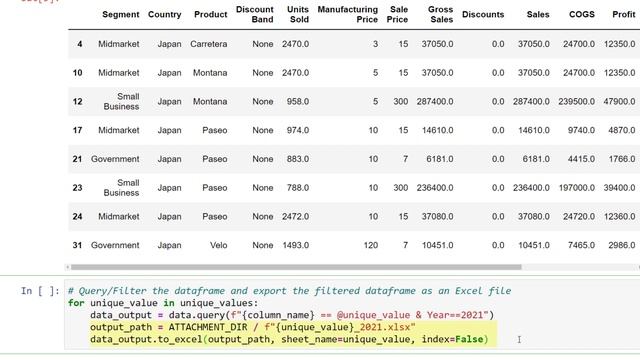The image size is (640, 360).
Task: Click manufacturing price 120 in row 31
Action: click(x=371, y=245)
